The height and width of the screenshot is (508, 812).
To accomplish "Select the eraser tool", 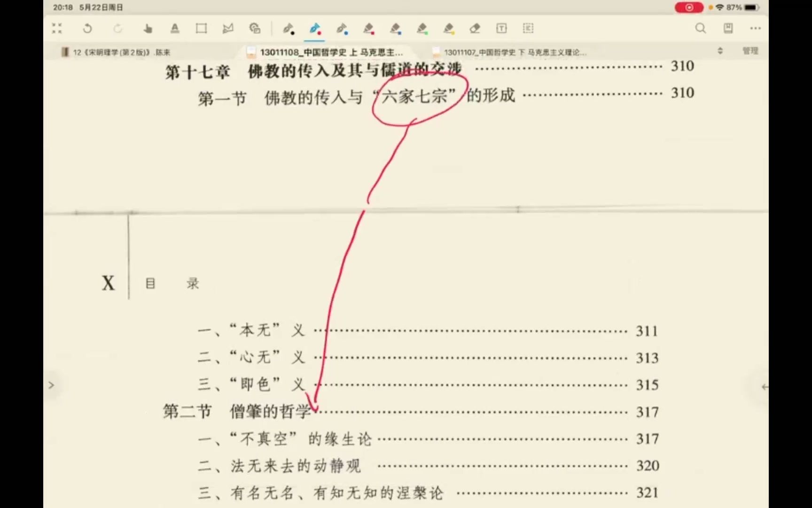I will (475, 29).
